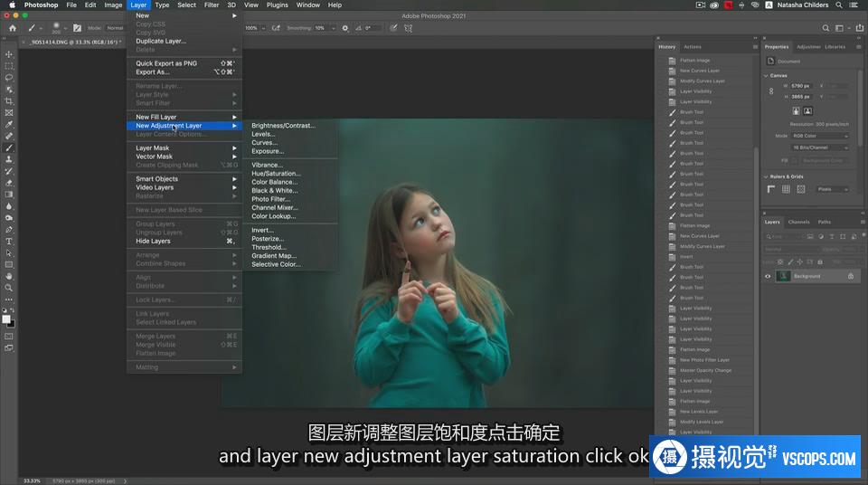The width and height of the screenshot is (868, 485).
Task: Click Hide Layers menu entry
Action: point(184,241)
